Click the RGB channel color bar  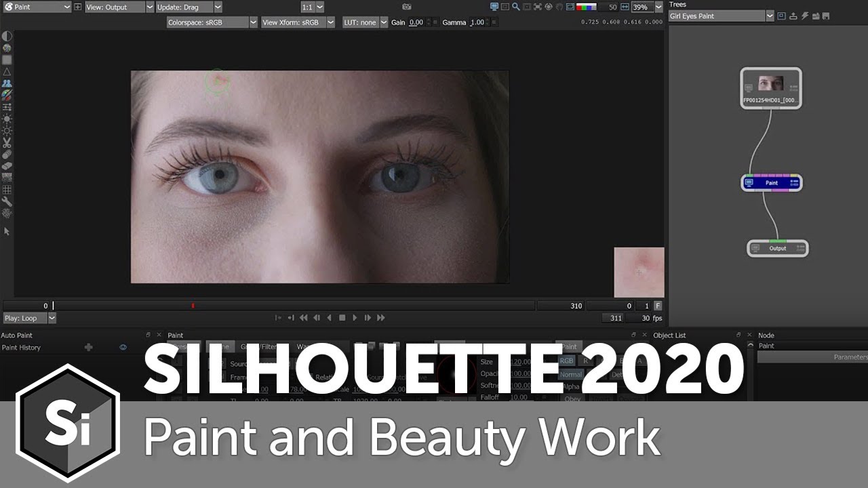tap(586, 7)
